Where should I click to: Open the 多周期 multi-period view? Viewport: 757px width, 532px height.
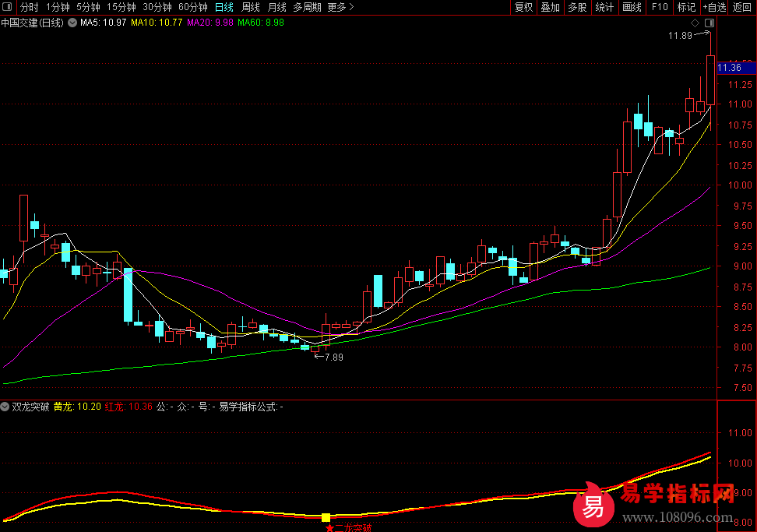[x=307, y=7]
